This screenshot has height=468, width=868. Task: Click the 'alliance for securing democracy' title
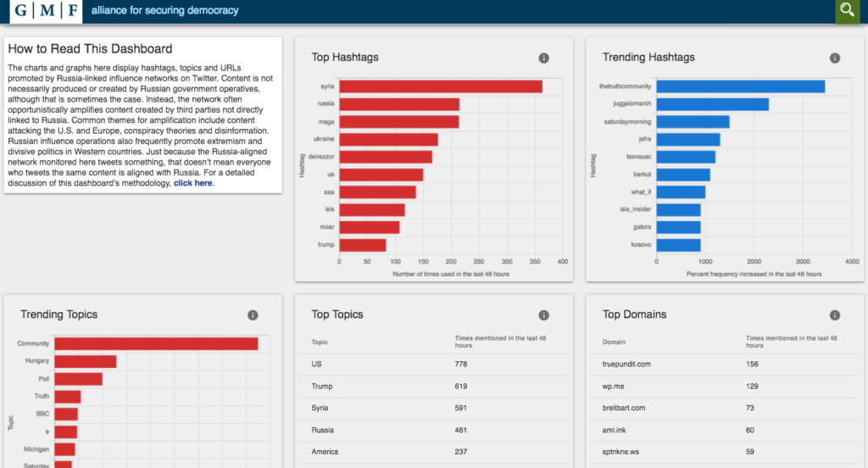coord(165,10)
